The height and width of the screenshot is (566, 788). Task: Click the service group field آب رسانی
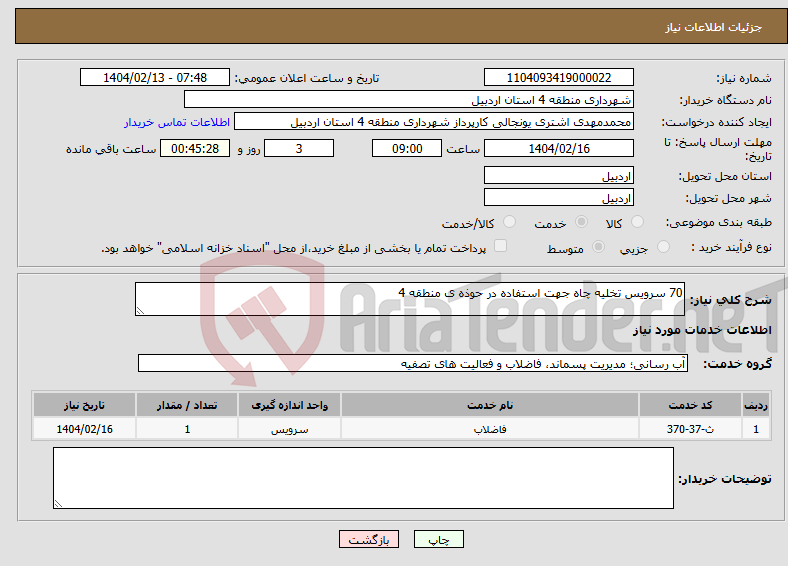point(413,363)
